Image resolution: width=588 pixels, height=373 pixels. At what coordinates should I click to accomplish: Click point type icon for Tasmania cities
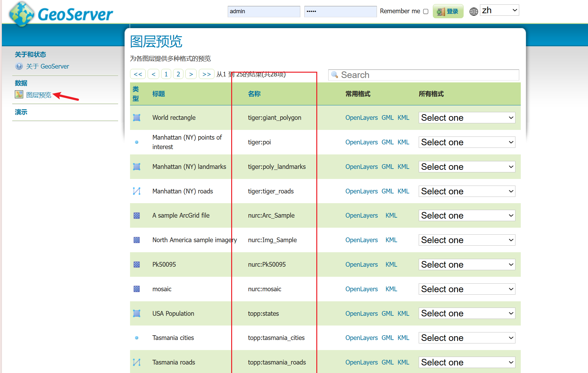[x=137, y=338]
